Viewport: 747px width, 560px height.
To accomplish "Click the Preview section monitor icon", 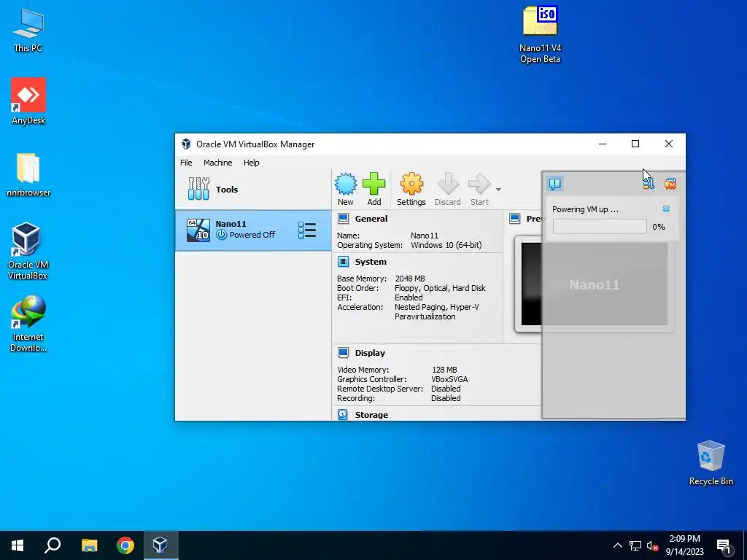I will click(x=514, y=219).
